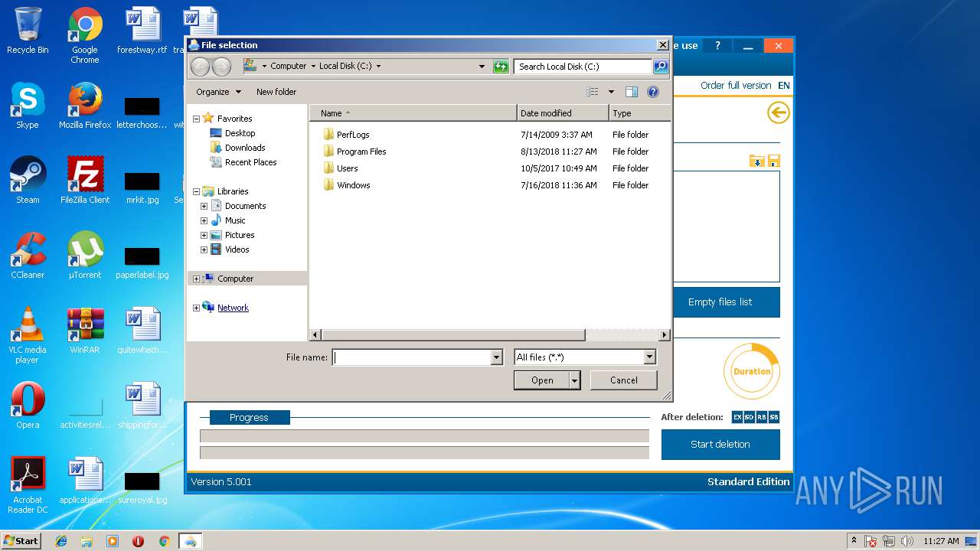Viewport: 980px width, 551px height.
Task: Expand the Videos library node
Action: [x=204, y=249]
